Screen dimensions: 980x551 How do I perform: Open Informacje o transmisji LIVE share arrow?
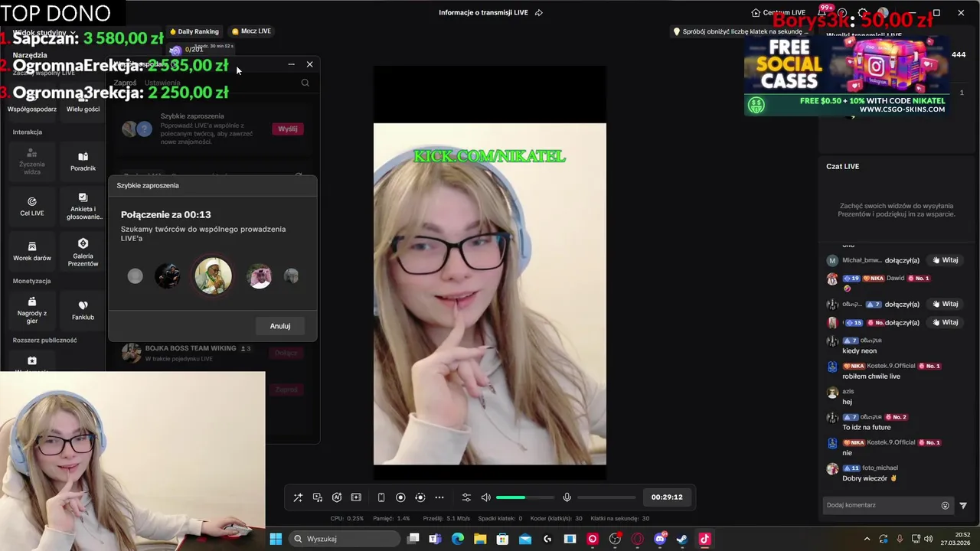click(x=539, y=13)
